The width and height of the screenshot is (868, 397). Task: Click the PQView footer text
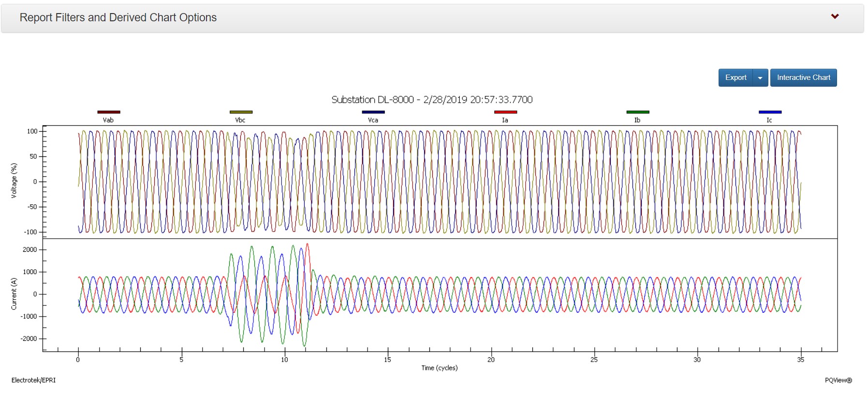click(x=839, y=380)
